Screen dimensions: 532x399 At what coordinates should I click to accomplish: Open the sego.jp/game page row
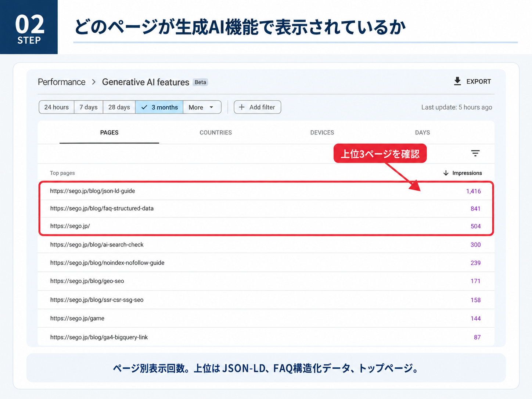pos(266,319)
